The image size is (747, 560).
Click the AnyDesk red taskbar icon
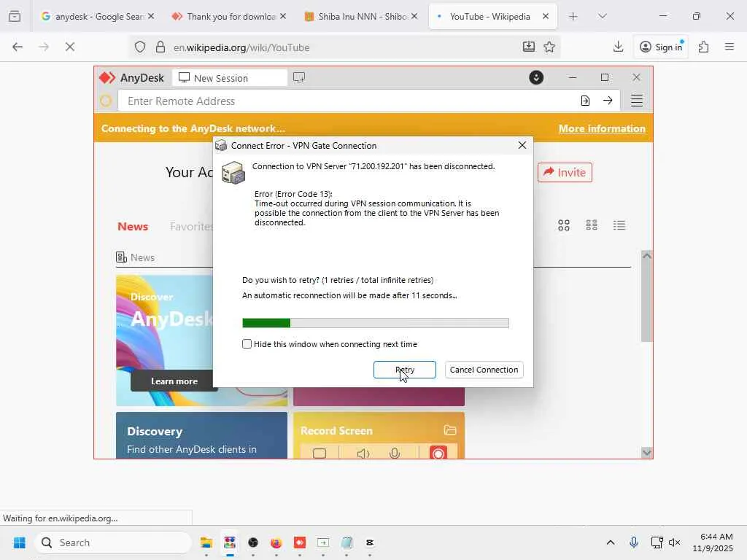click(299, 542)
